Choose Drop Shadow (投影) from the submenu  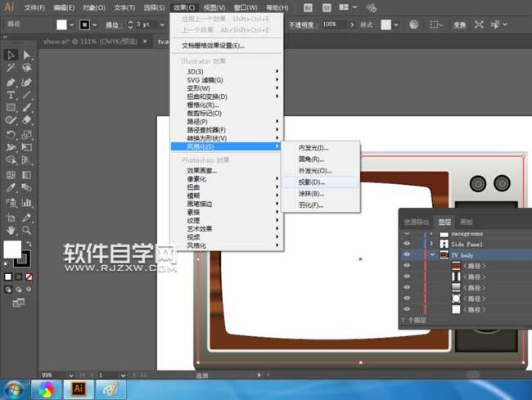312,182
